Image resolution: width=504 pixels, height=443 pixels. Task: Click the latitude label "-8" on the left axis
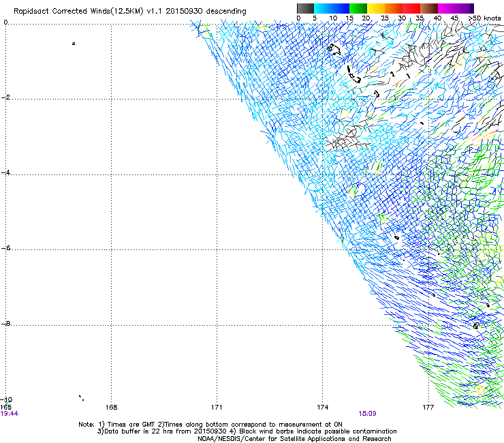pos(5,324)
